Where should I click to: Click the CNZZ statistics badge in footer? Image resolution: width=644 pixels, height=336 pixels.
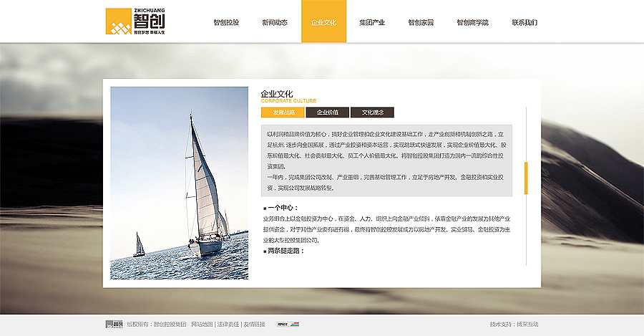click(288, 324)
